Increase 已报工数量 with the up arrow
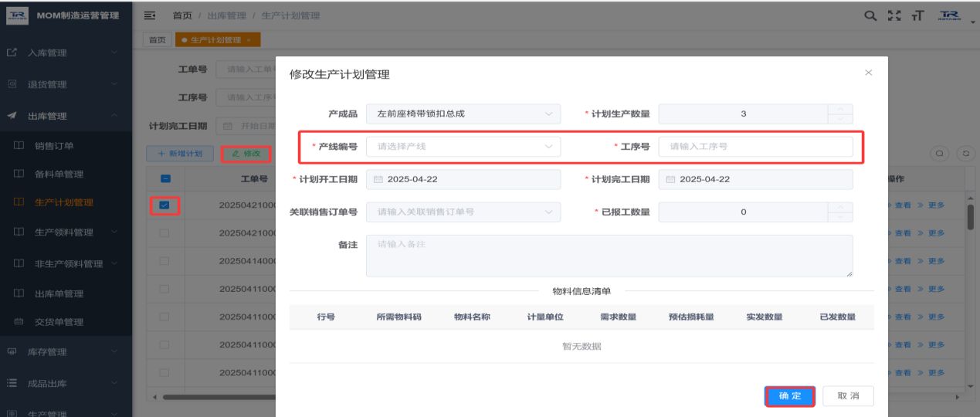Viewport: 980px width, 417px height. coord(840,207)
